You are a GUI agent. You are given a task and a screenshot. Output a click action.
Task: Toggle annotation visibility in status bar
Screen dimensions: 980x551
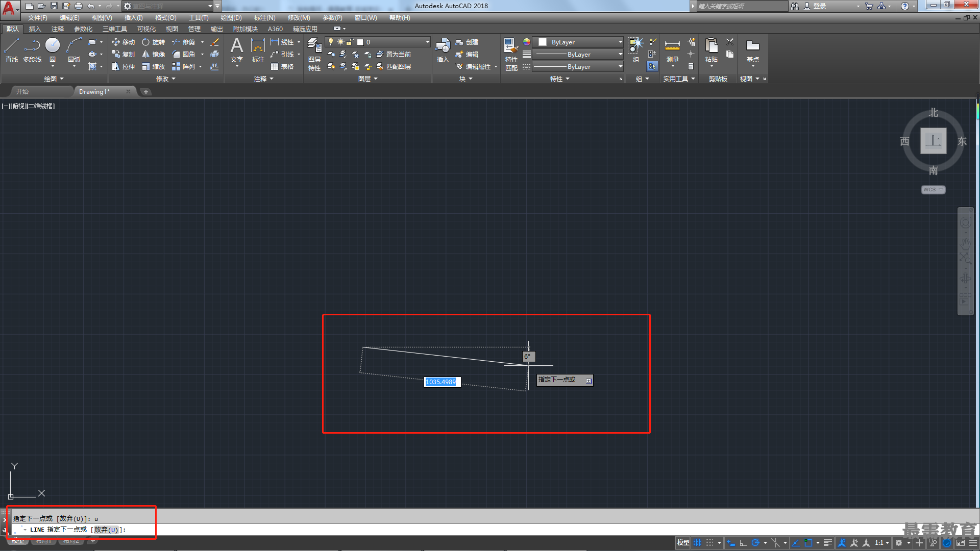tap(842, 543)
